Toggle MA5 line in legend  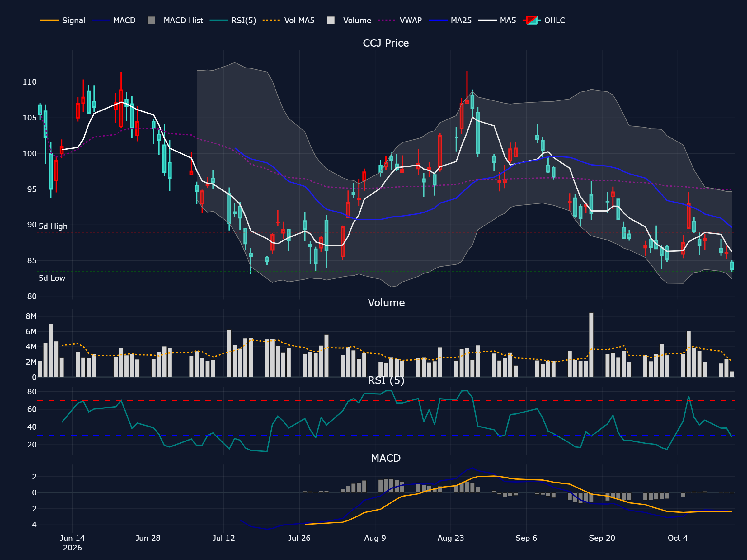[x=497, y=20]
